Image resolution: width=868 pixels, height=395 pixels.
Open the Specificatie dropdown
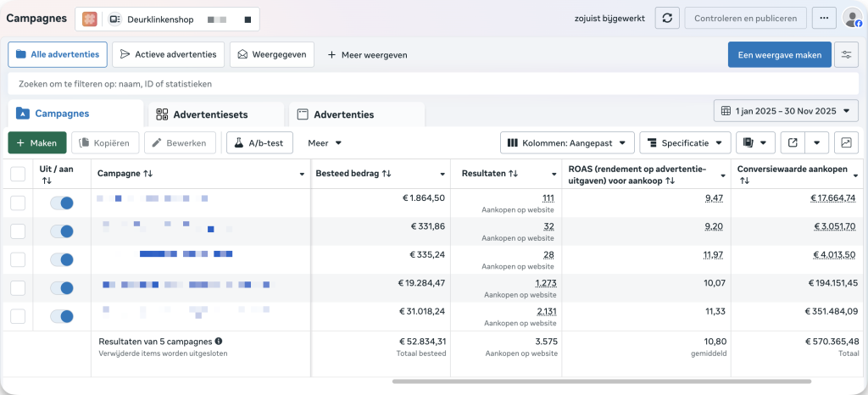tap(685, 142)
